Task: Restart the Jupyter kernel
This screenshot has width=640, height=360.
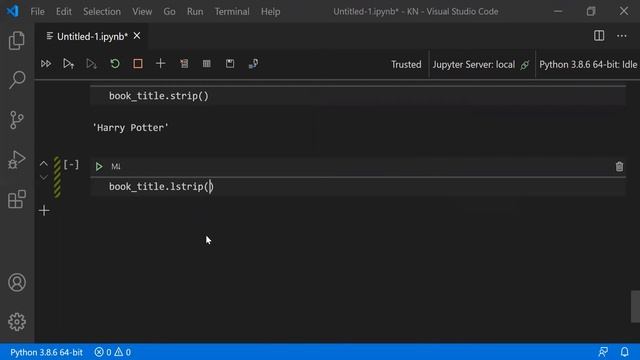Action: point(115,64)
